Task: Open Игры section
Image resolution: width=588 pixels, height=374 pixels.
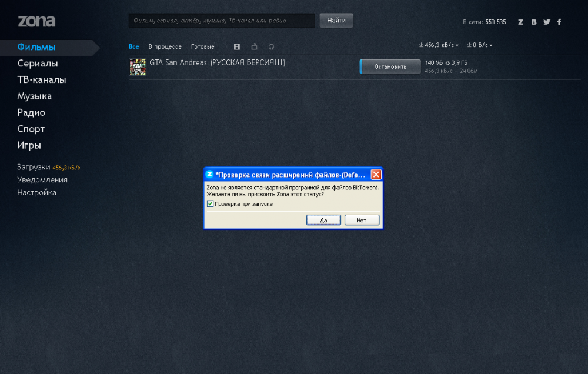Action: 29,145
